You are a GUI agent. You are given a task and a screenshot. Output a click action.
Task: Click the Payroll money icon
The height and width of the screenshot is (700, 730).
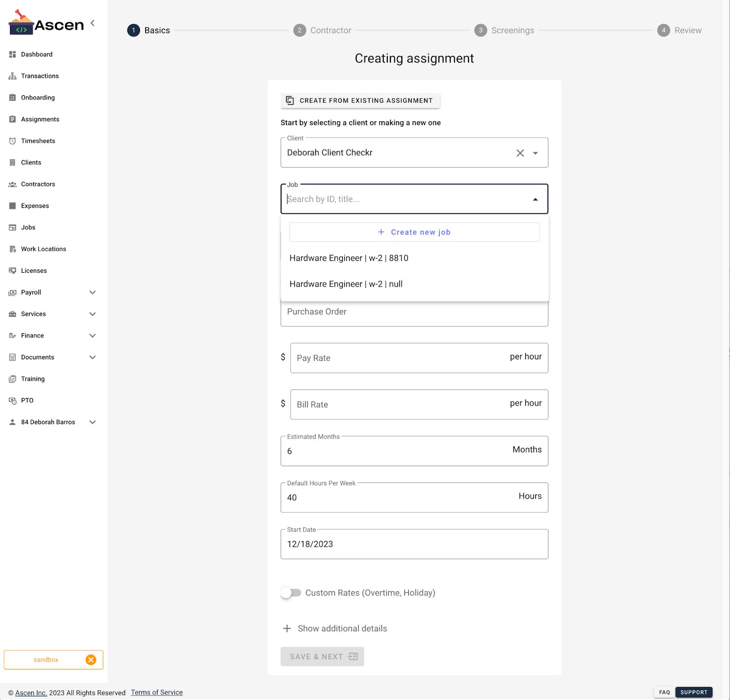(12, 292)
